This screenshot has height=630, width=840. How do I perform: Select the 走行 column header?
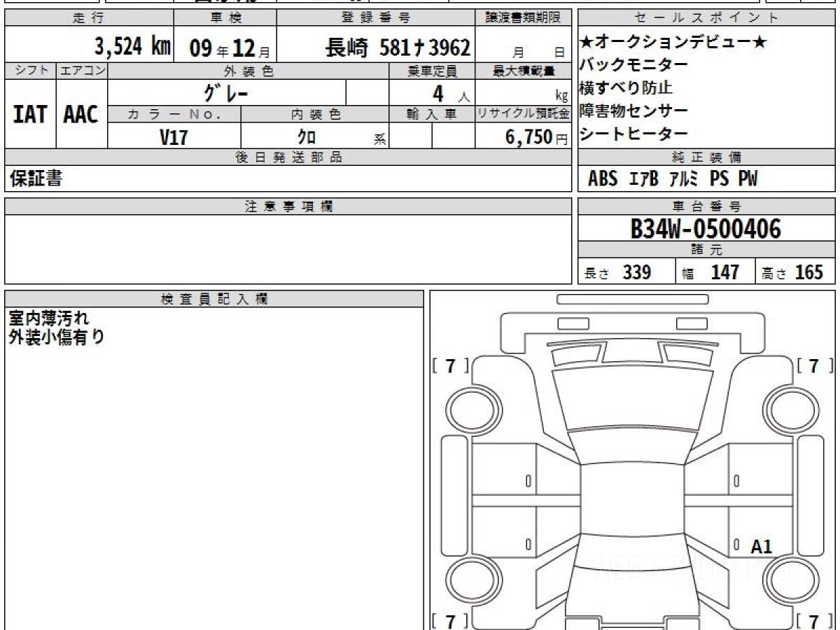(x=89, y=18)
